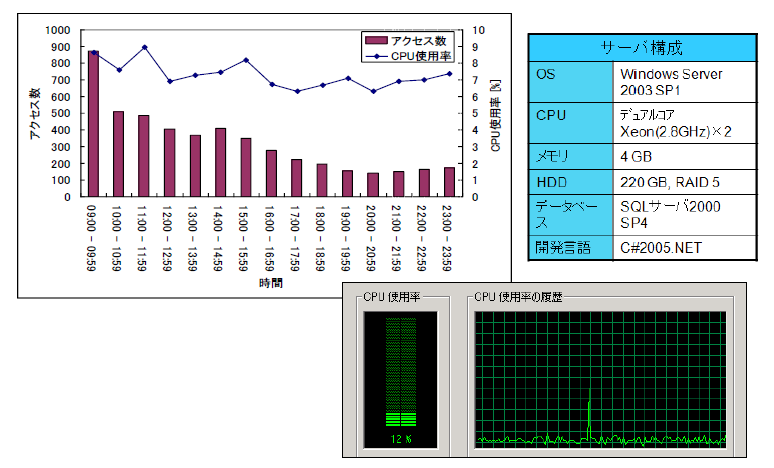This screenshot has height=468, width=774.
Task: Click the CPU row label in table
Action: [571, 123]
